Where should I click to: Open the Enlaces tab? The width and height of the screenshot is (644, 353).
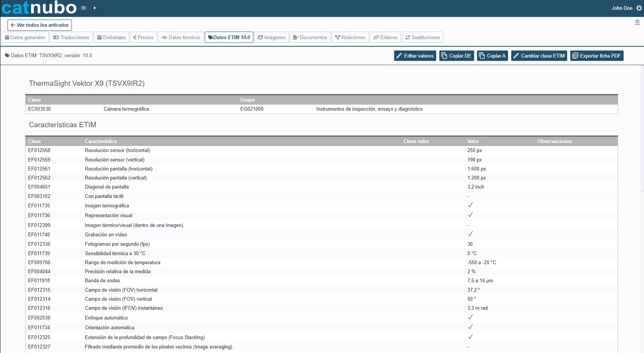(385, 38)
